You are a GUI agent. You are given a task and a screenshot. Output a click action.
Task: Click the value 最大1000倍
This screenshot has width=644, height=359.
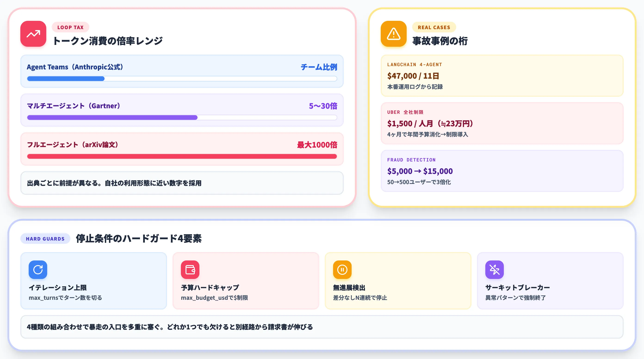pos(317,145)
